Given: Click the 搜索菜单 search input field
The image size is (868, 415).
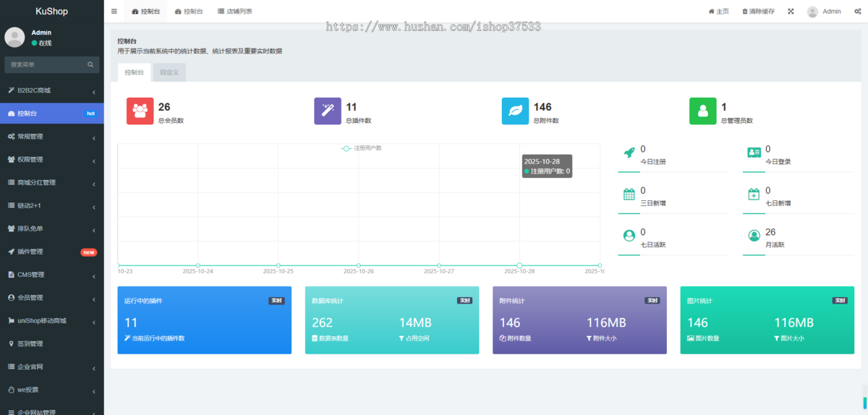Looking at the screenshot, I should (x=45, y=64).
